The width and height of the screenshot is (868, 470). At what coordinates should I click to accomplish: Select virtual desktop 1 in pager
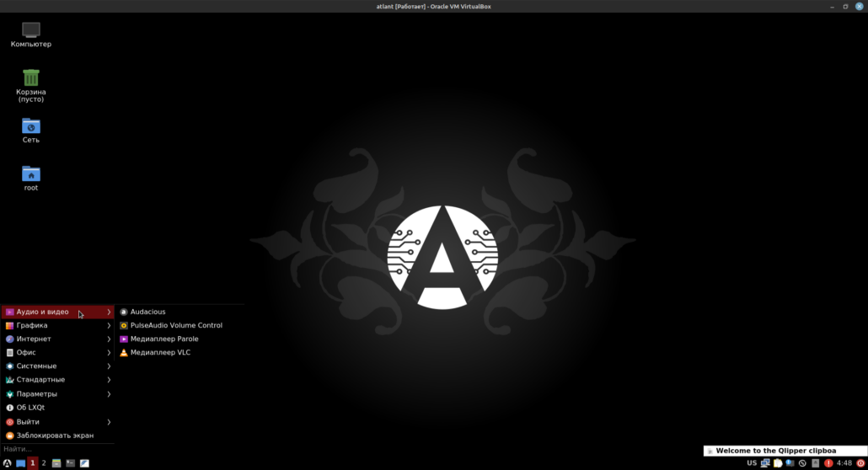point(32,463)
